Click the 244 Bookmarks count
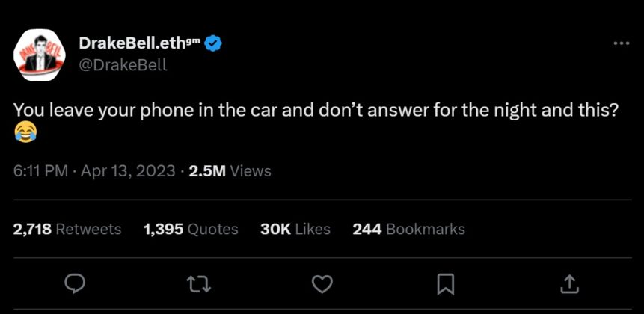 tap(408, 229)
